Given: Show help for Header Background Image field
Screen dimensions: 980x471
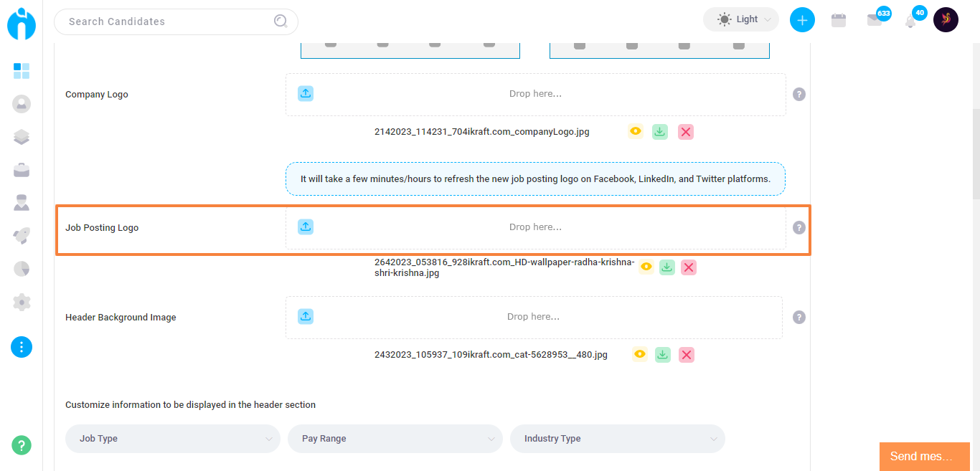Looking at the screenshot, I should pos(799,317).
